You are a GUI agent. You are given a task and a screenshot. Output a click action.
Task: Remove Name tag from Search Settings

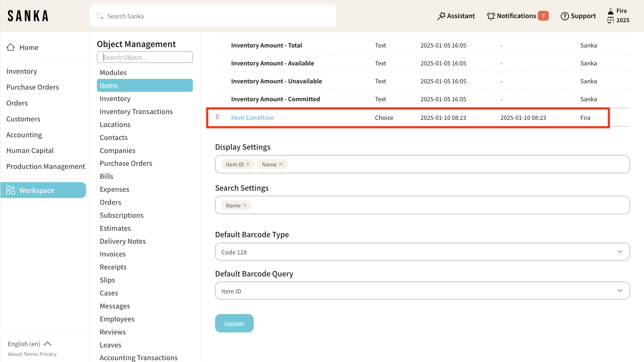tap(245, 205)
